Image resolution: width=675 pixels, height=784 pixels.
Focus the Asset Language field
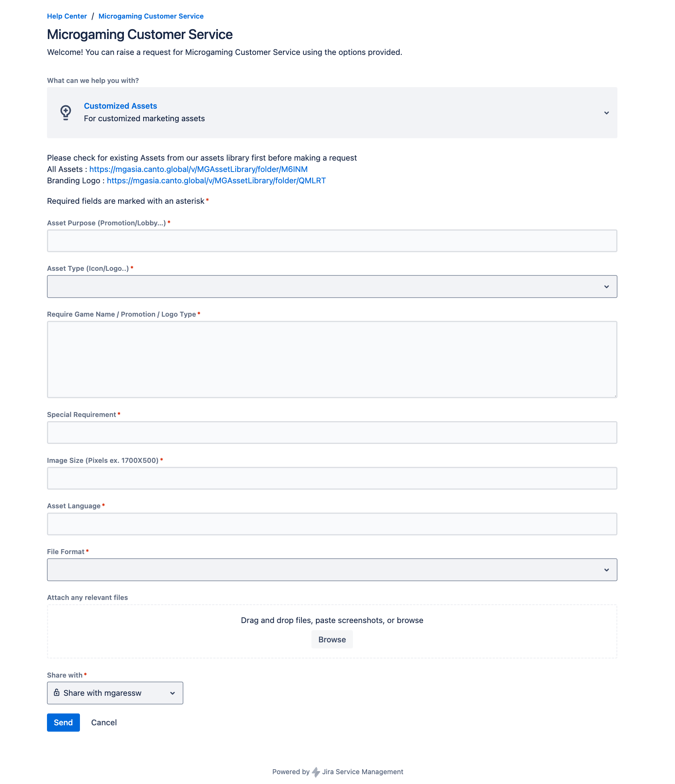(x=332, y=524)
